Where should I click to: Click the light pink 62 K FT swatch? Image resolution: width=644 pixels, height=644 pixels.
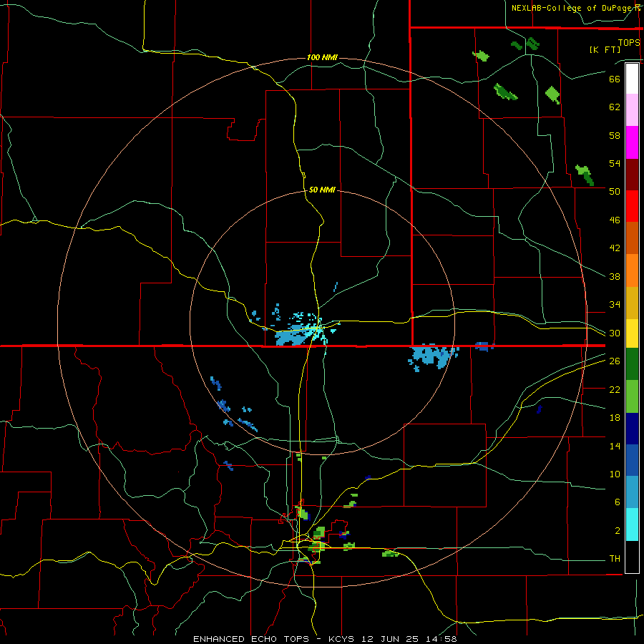(x=632, y=110)
